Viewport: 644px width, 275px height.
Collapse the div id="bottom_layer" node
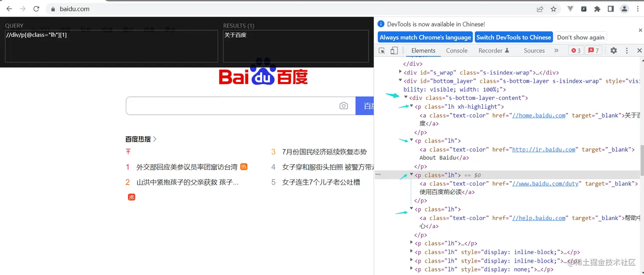coord(400,80)
